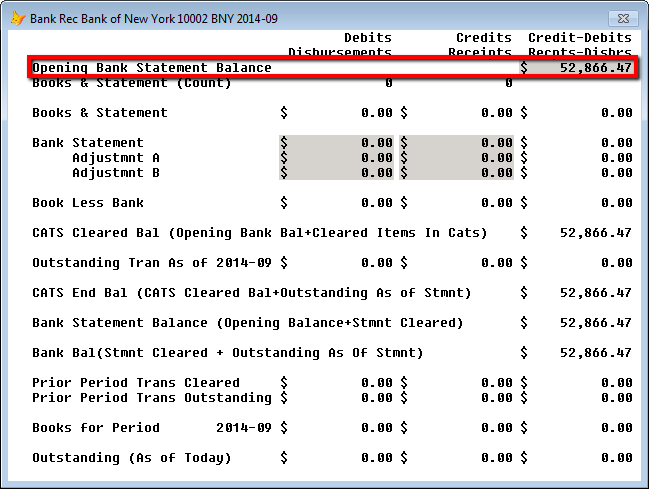Click 'Bank Statement Balance (Opening Balance+Stmnt Cleared)' label
The width and height of the screenshot is (649, 489).
coord(248,323)
